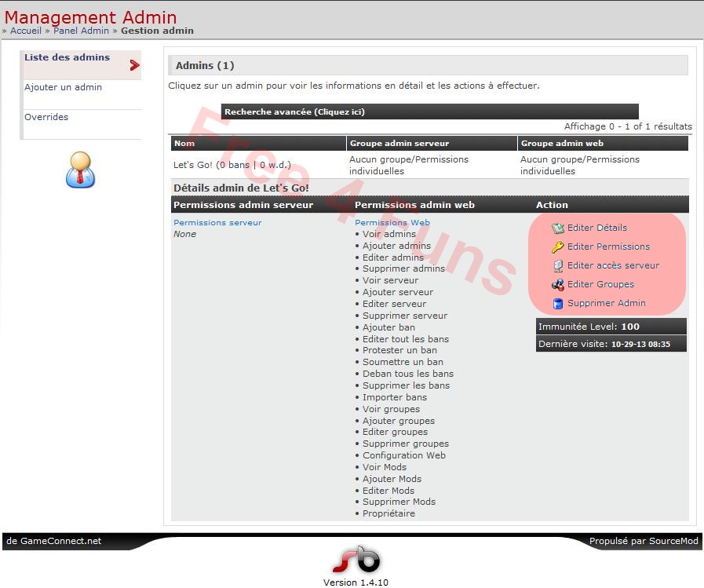Image resolution: width=704 pixels, height=588 pixels.
Task: Open the Permissions Web link
Action: tap(392, 222)
